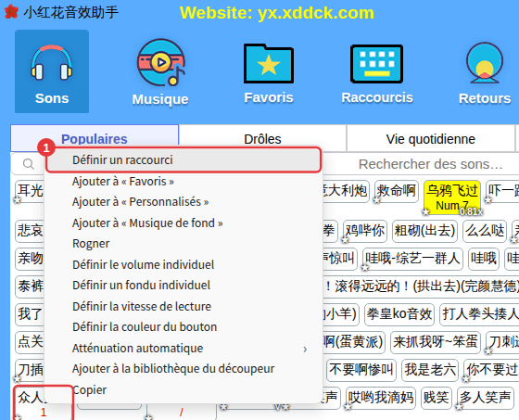
Task: Switch to the Vie quotidienne tab
Action: click(x=431, y=139)
